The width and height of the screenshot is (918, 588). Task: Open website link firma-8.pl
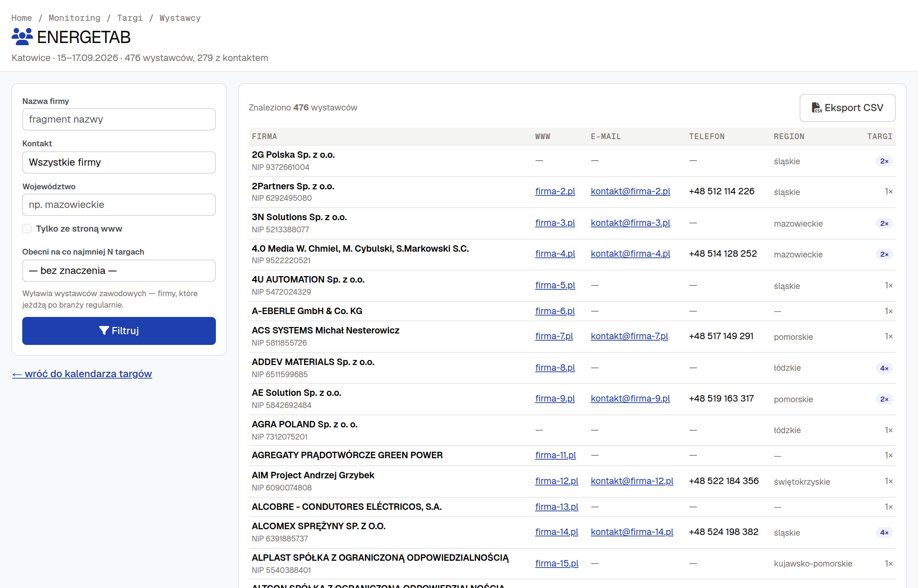pyautogui.click(x=555, y=368)
